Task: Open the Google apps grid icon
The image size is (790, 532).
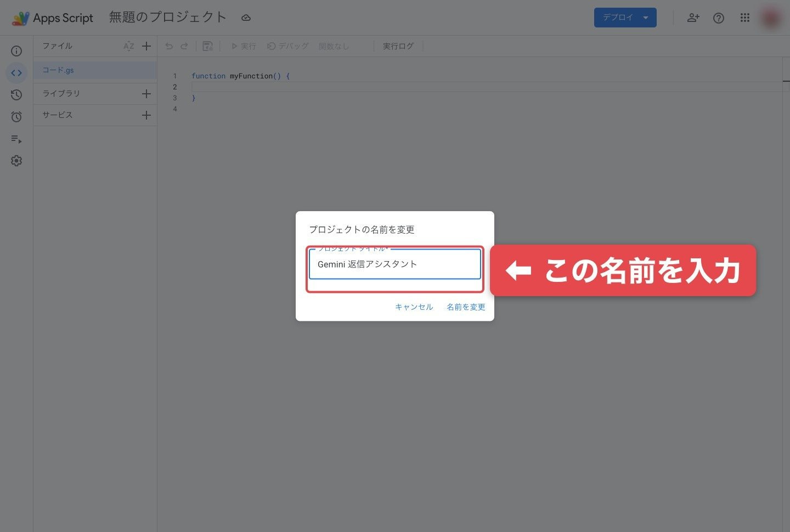Action: pyautogui.click(x=744, y=18)
